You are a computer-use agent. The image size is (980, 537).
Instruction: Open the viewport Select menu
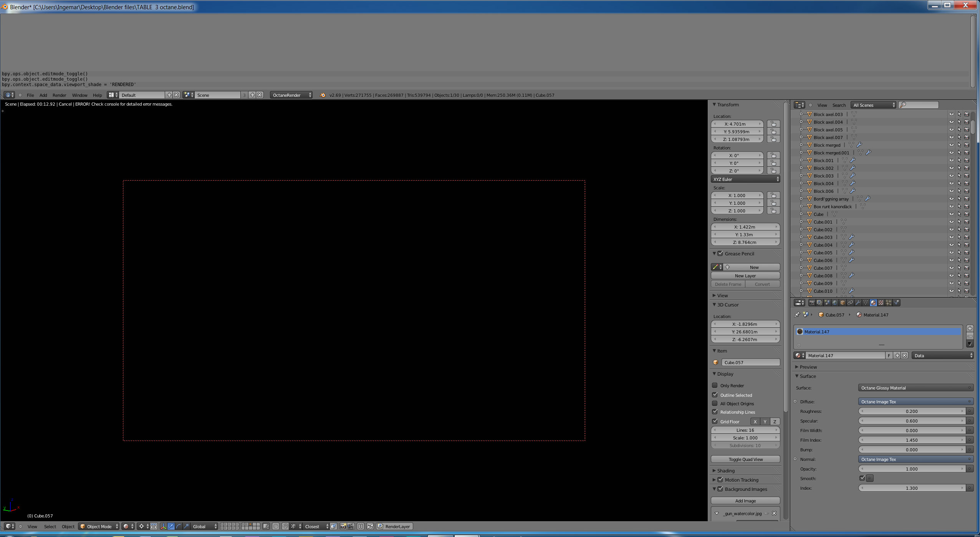coord(50,526)
